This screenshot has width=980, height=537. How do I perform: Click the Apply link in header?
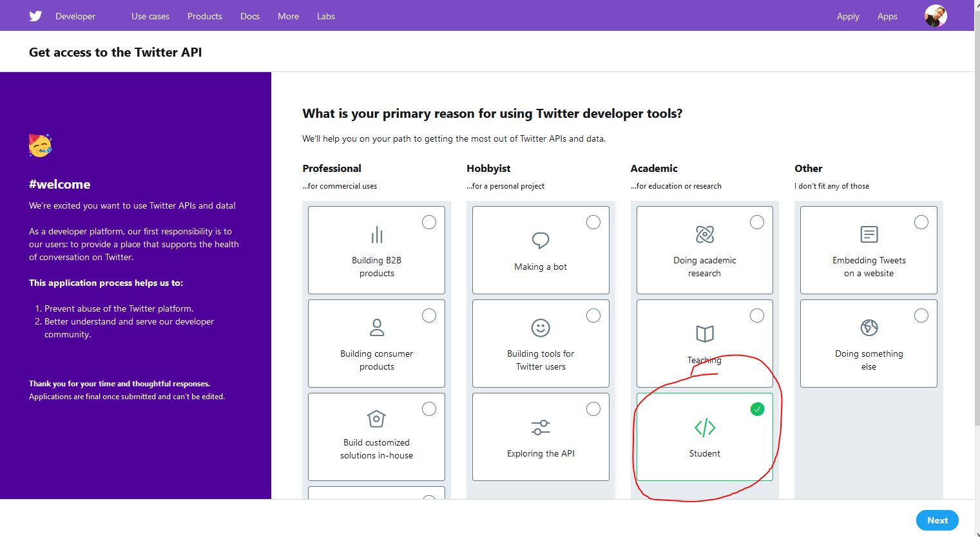pos(848,16)
